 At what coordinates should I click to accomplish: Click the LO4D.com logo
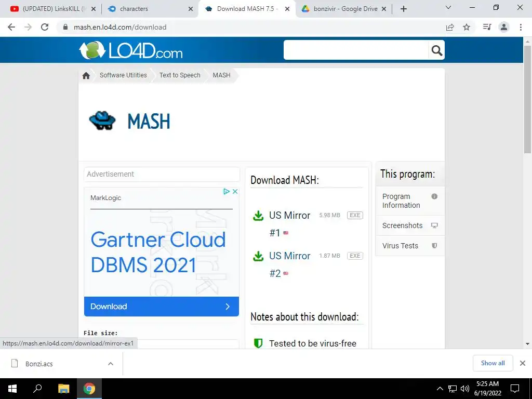(x=131, y=50)
